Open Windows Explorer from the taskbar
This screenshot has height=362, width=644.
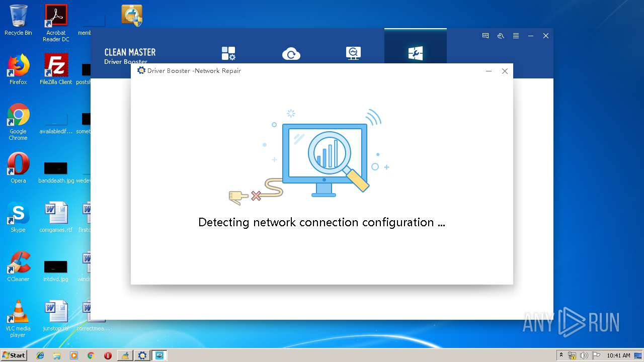(x=57, y=355)
